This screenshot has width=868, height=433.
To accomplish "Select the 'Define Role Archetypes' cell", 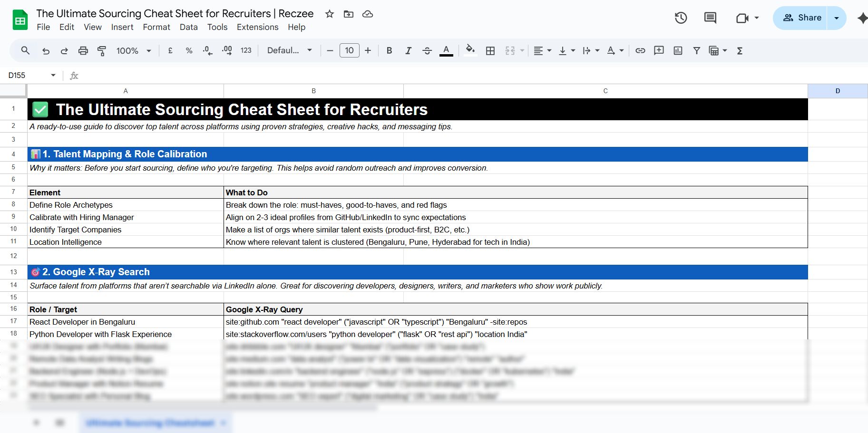I will [x=126, y=205].
